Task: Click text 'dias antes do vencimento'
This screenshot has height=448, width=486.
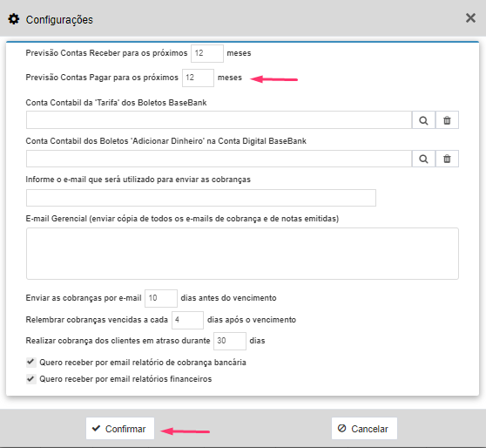Action: tap(228, 298)
